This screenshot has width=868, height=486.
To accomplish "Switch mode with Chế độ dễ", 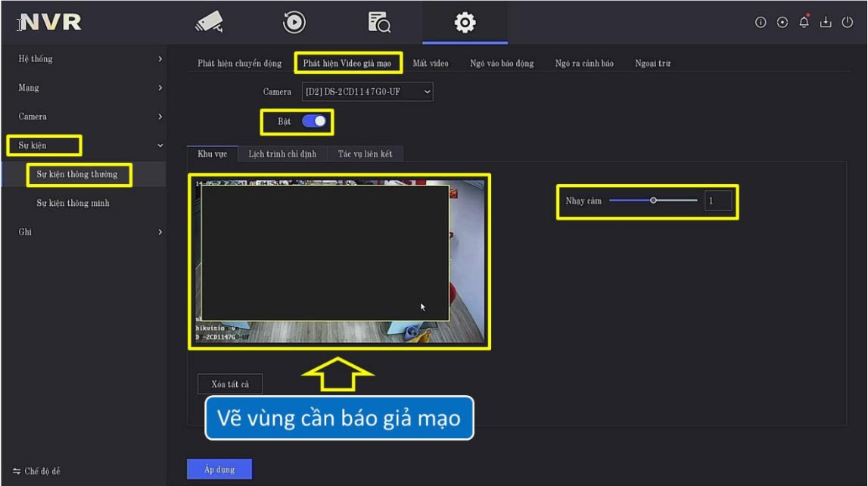I will (37, 471).
